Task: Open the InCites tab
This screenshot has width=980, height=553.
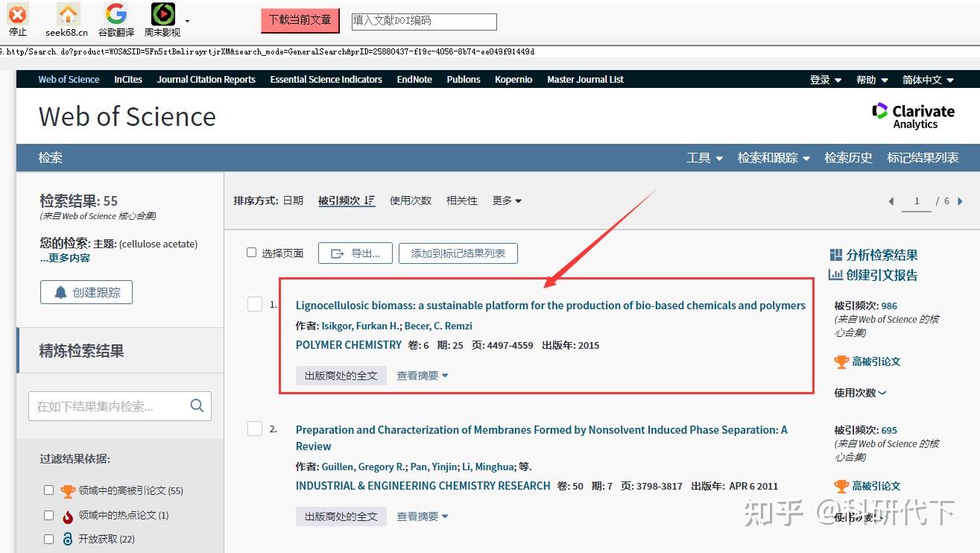Action: pos(128,80)
